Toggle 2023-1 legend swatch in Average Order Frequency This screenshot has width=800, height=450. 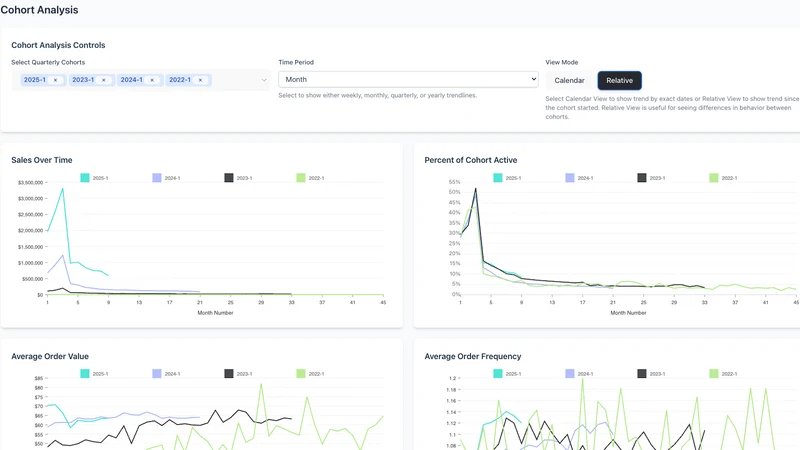click(642, 373)
